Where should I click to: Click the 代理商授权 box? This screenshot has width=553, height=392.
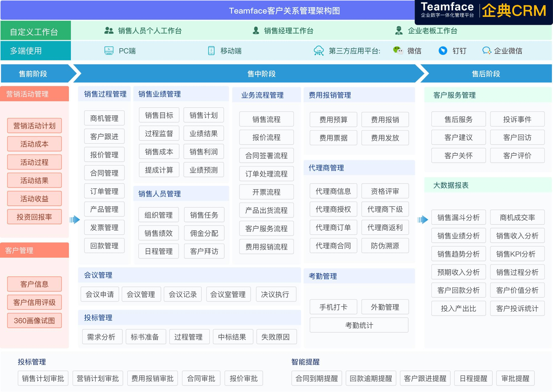(x=334, y=209)
